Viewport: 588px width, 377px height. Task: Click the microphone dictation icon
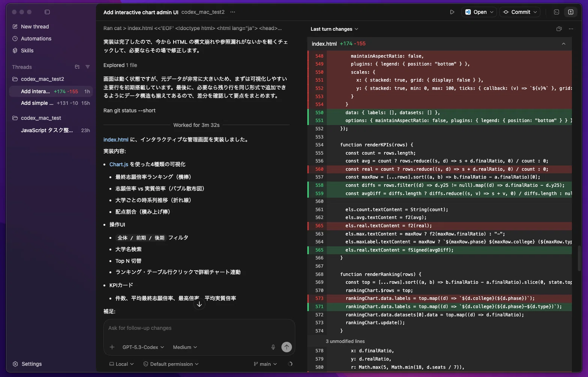tap(273, 347)
